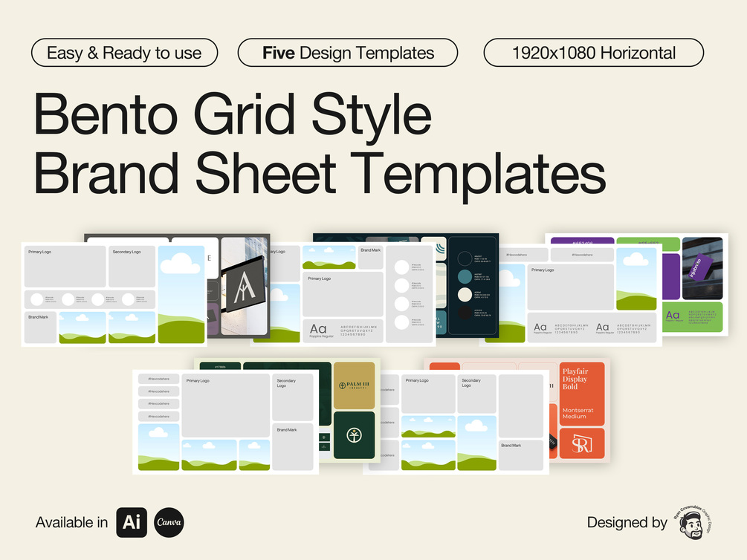Pick the cream swatch on the dark palette
747x560 pixels.
point(465,295)
